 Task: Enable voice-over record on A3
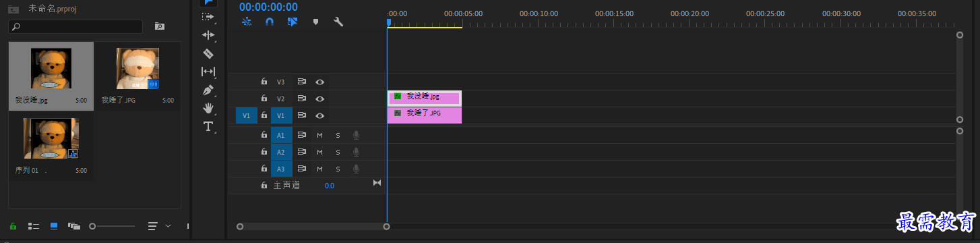(x=356, y=168)
